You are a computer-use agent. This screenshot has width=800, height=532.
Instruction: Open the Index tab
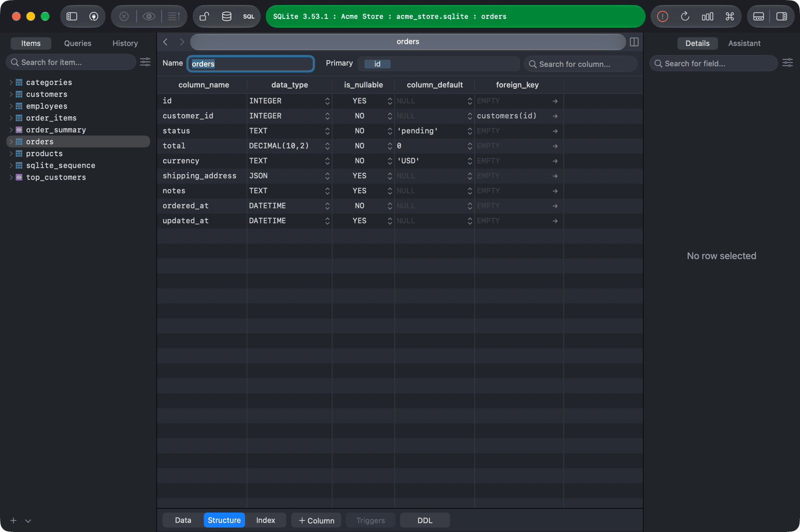(265, 520)
